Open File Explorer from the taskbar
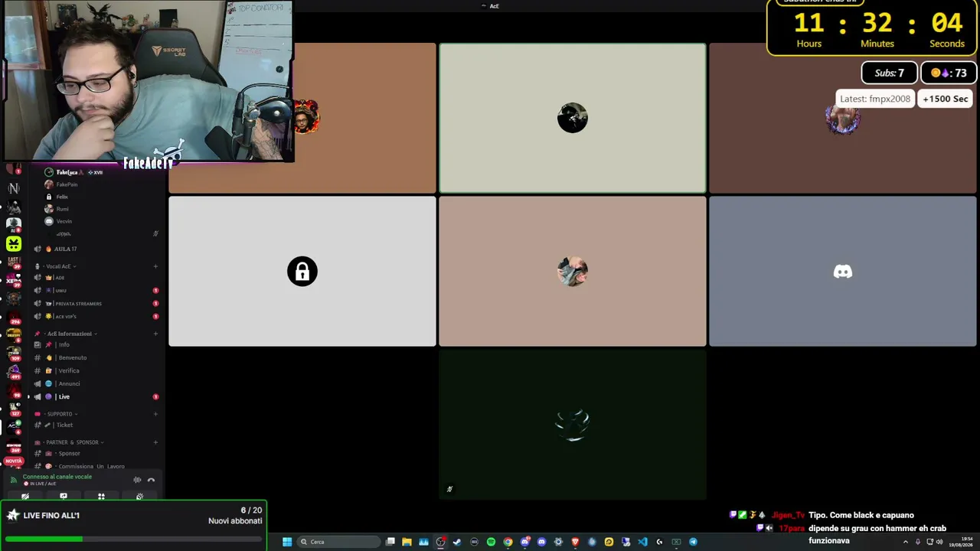This screenshot has height=551, width=980. click(407, 542)
